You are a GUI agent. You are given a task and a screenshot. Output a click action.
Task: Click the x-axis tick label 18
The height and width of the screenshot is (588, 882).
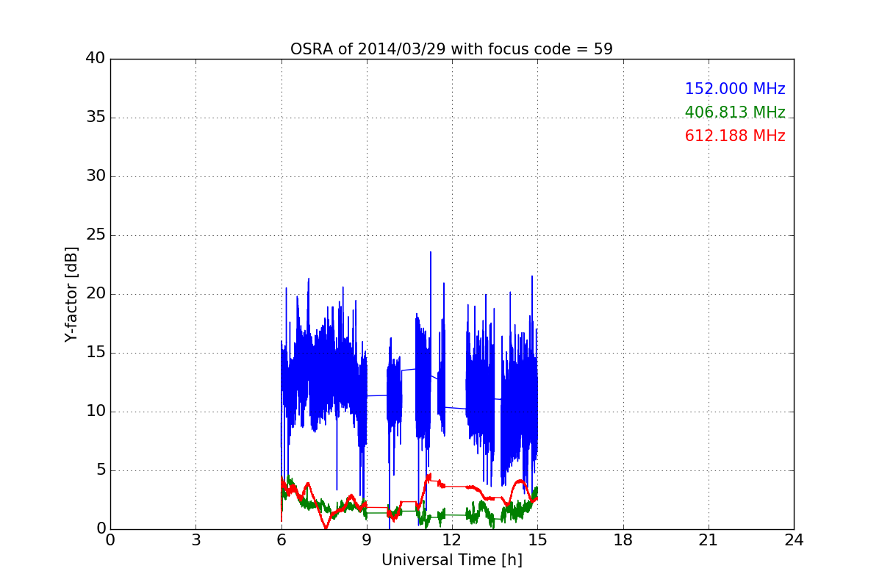(623, 540)
